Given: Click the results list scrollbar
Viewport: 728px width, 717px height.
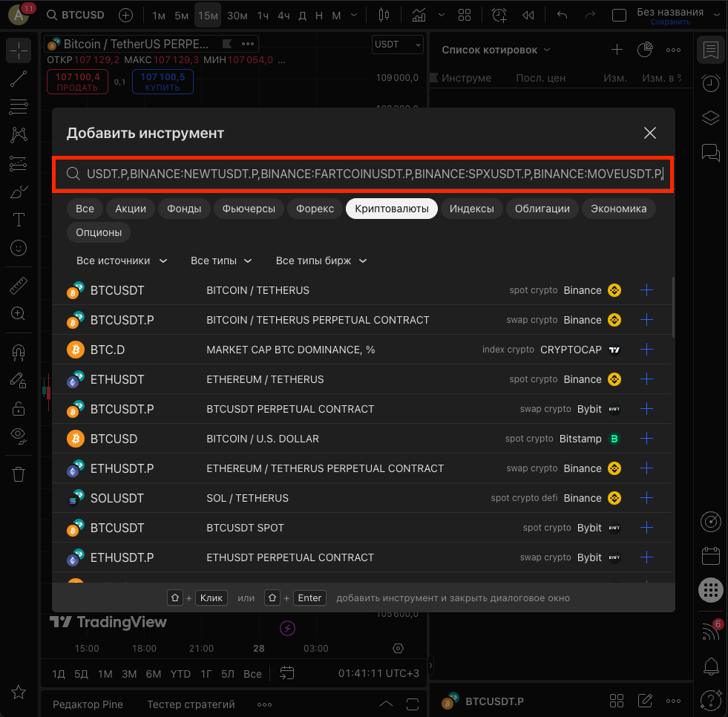Looking at the screenshot, I should [673, 307].
